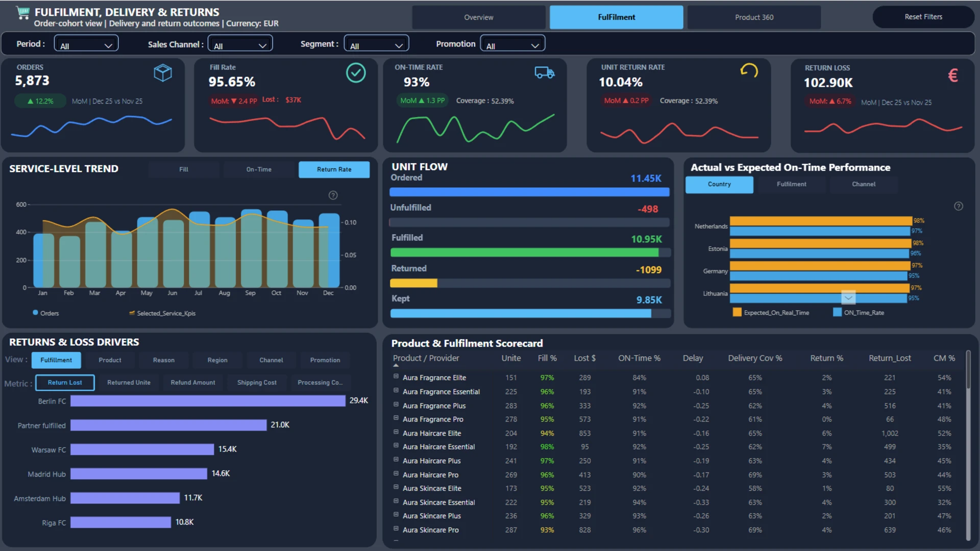Switch Returns view to Product
The height and width of the screenshot is (551, 980).
(110, 360)
